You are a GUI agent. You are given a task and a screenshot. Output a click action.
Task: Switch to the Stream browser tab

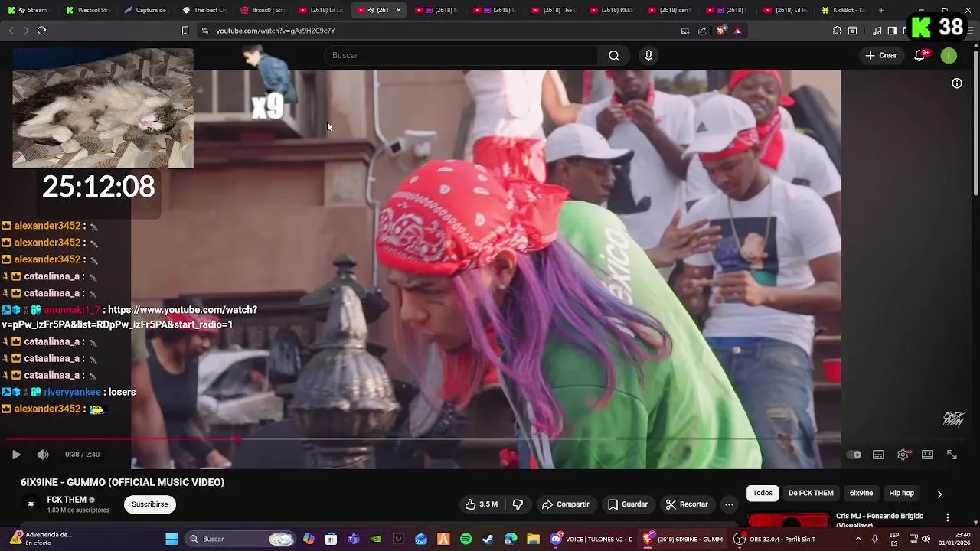(x=28, y=10)
